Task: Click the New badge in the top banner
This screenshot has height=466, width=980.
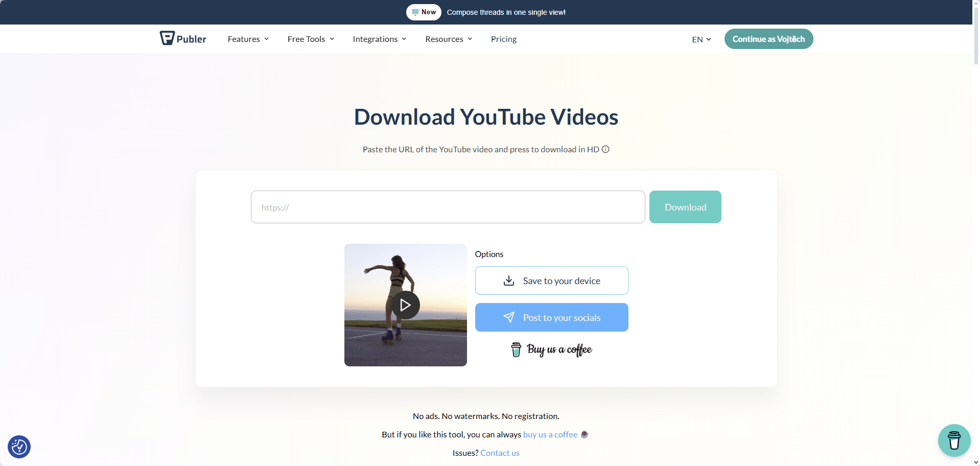Action: [424, 12]
